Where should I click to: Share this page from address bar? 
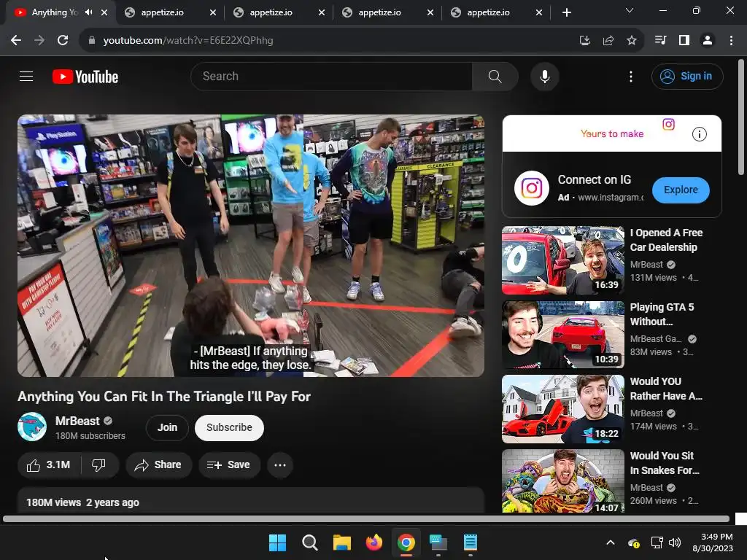click(x=608, y=41)
